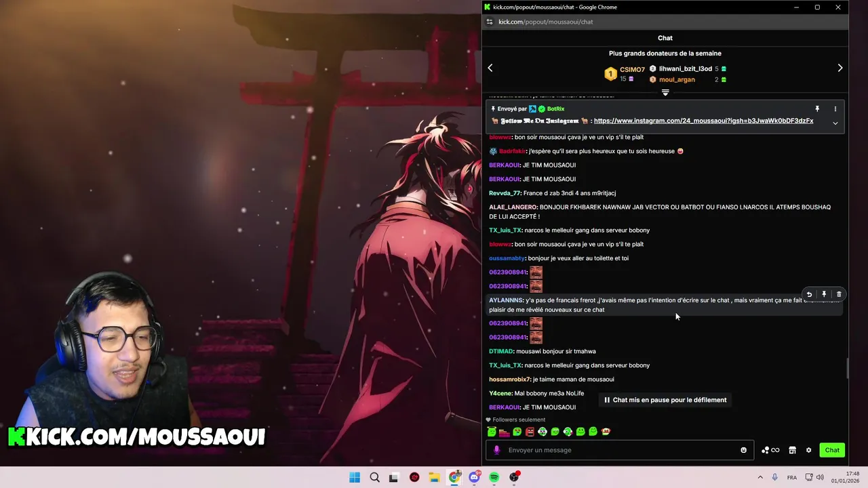Click lihwani_bzit_l3od donor name
This screenshot has width=868, height=488.
(x=686, y=68)
